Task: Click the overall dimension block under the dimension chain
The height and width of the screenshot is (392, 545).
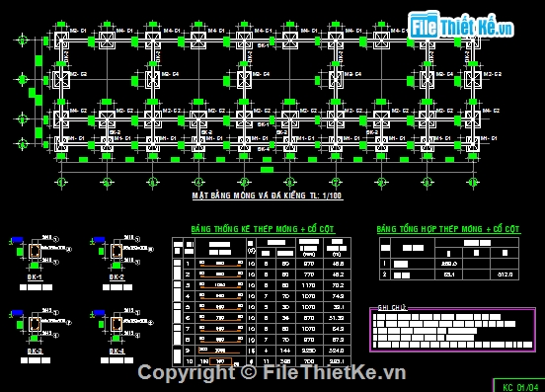Action: (x=267, y=170)
